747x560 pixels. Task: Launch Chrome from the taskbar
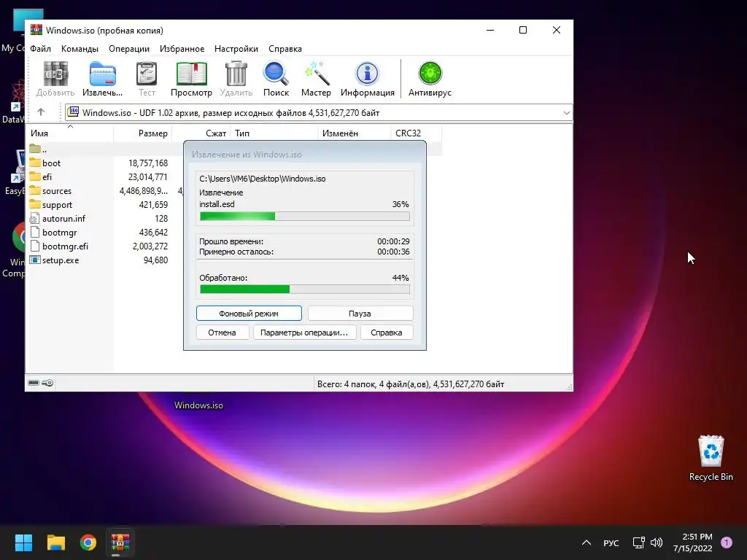[88, 542]
